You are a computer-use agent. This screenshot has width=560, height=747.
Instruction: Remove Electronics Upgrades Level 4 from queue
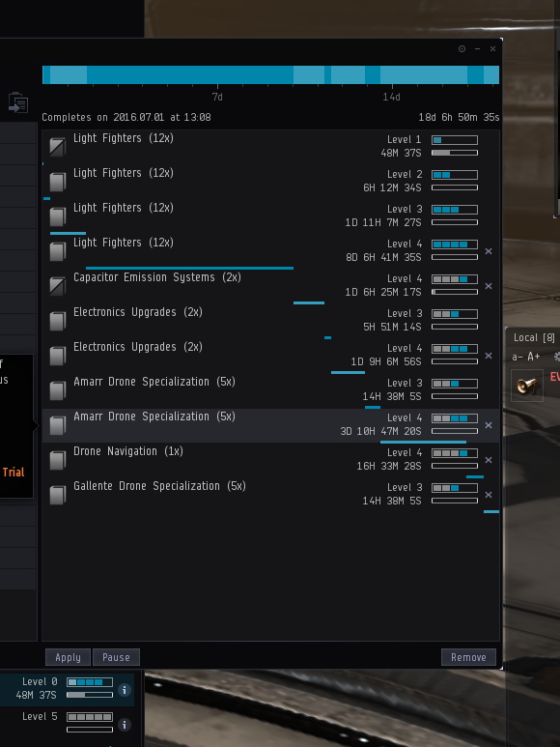pos(489,356)
